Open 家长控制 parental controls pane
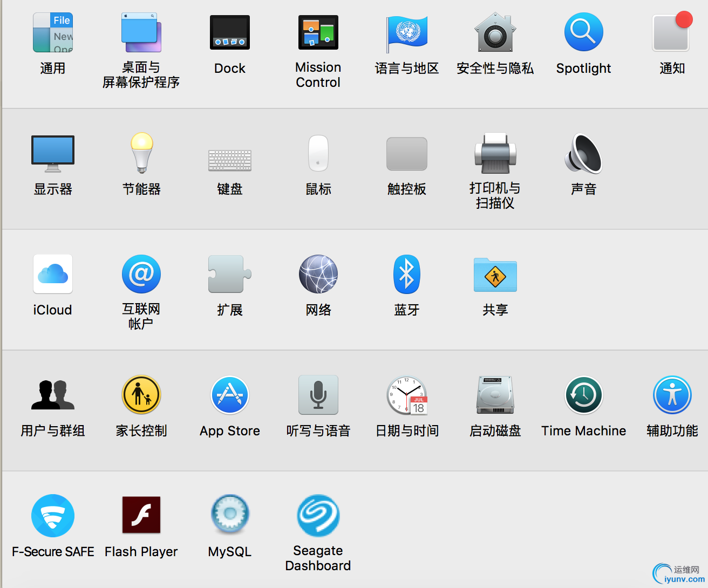This screenshot has height=588, width=708. click(x=141, y=395)
